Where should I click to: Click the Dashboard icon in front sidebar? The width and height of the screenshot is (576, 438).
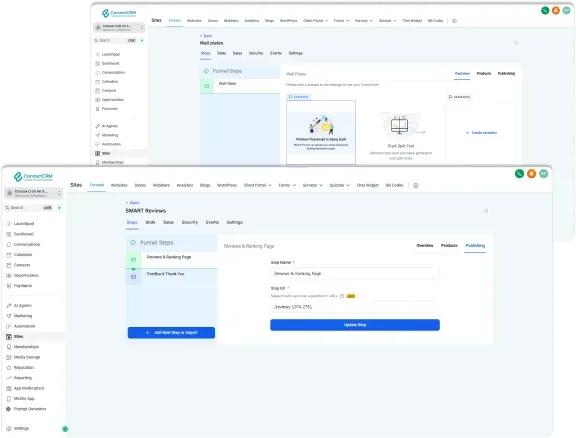point(9,234)
